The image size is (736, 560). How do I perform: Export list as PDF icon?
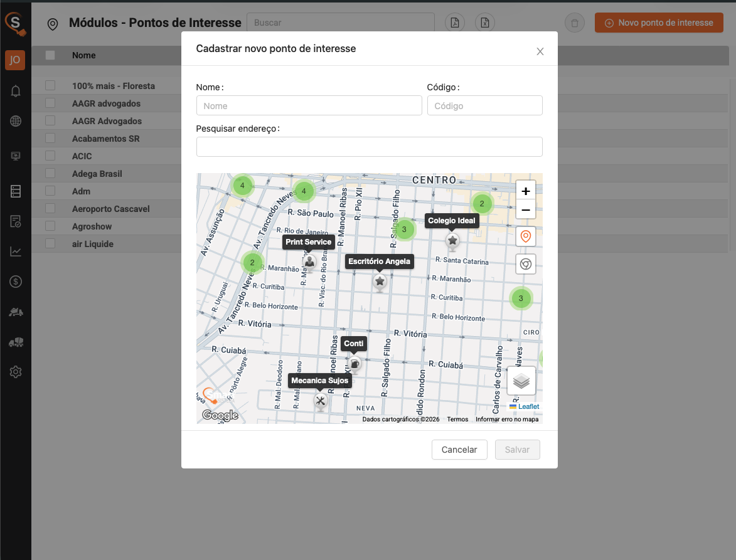click(455, 23)
